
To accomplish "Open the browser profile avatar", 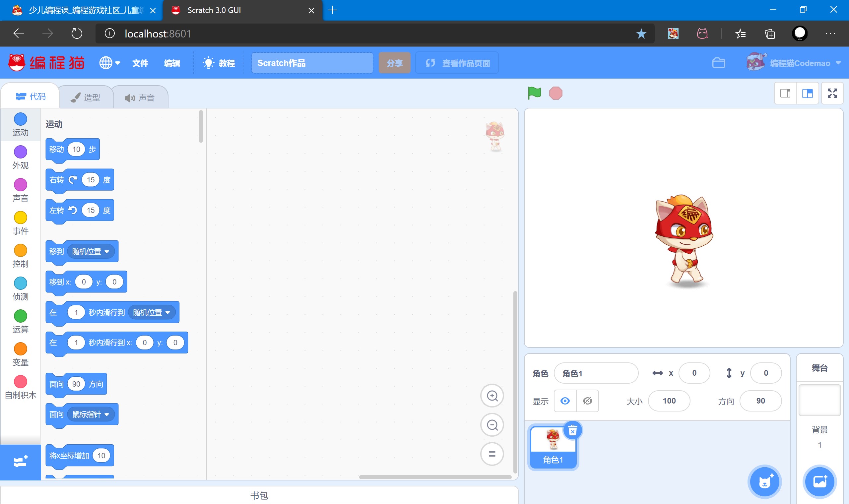I will tap(799, 33).
